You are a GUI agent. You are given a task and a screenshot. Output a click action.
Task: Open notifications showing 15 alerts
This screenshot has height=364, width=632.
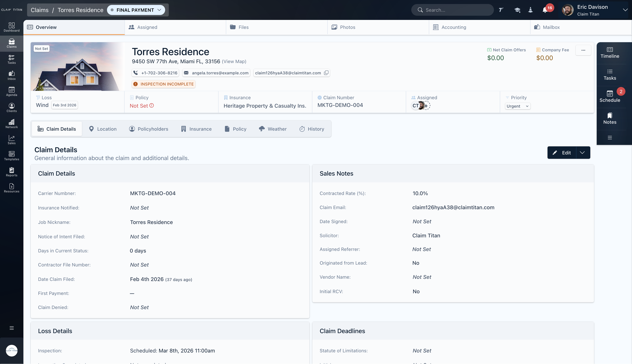tap(545, 10)
